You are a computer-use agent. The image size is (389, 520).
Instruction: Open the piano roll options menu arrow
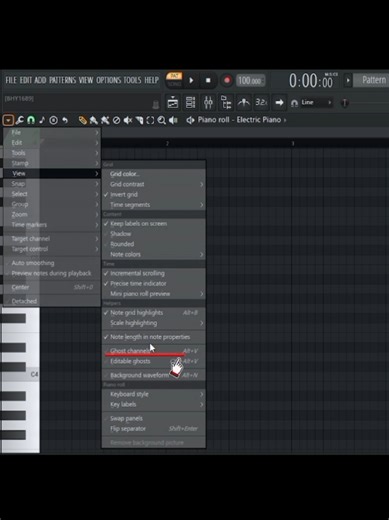8,120
